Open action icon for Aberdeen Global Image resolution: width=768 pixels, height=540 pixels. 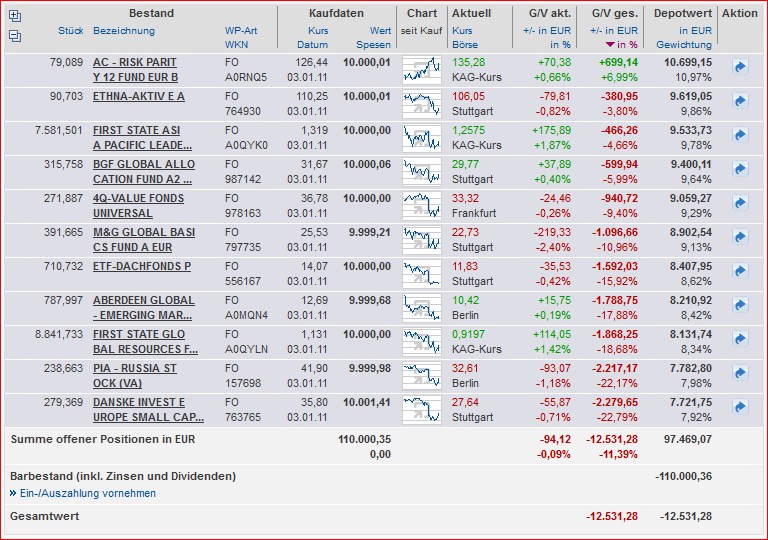[740, 305]
